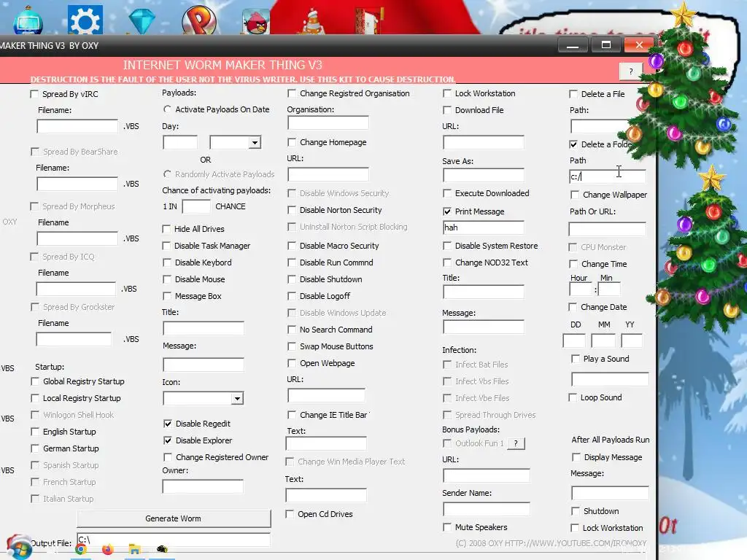Minimize the Worm Maker Thing window
The height and width of the screenshot is (560, 747).
573,45
